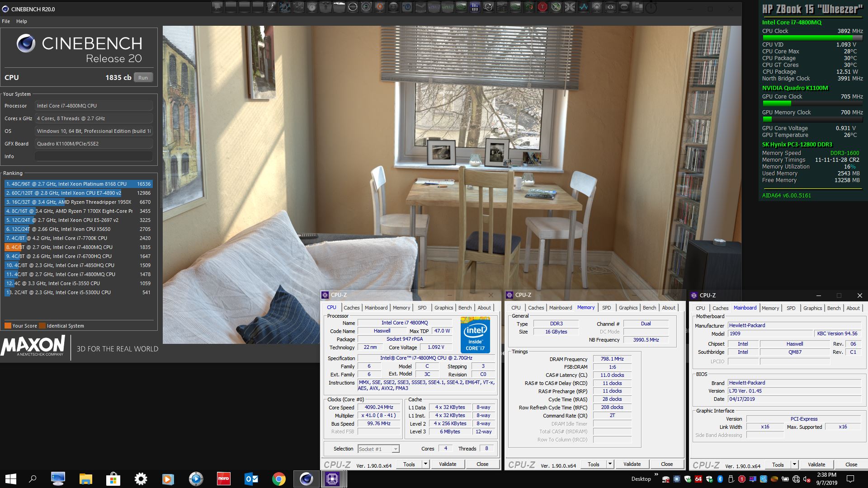Image resolution: width=868 pixels, height=488 pixels.
Task: Open the Socket #1 selection dropdown
Action: tap(396, 449)
